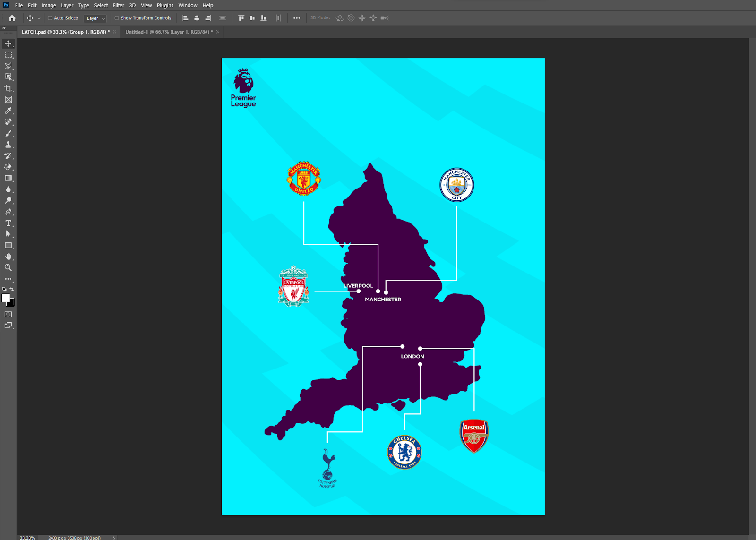Select the Eraser tool
Image resolution: width=756 pixels, height=540 pixels.
(9, 167)
